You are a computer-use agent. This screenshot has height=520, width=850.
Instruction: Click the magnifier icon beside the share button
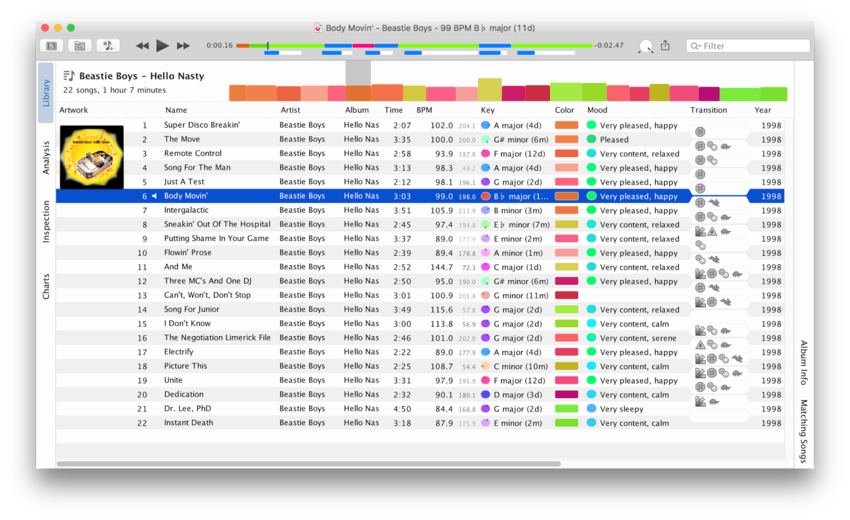645,47
